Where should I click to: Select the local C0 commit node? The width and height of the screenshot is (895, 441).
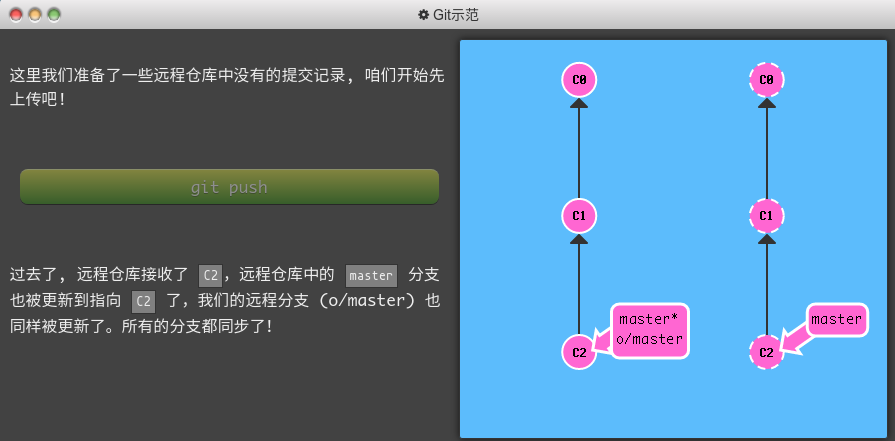(579, 79)
